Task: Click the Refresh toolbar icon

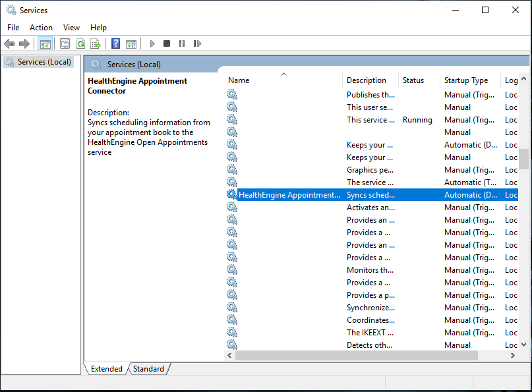Action: click(x=80, y=44)
